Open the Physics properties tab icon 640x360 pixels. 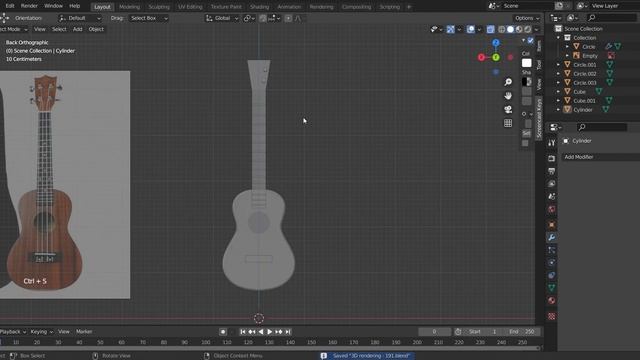click(551, 262)
